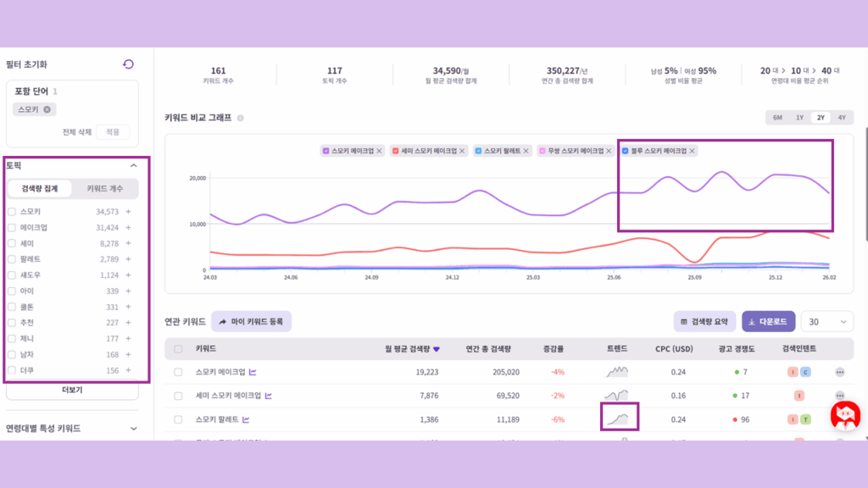Viewport: 868px width, 488px height.
Task: Select the 4Y time range tab
Action: point(842,118)
